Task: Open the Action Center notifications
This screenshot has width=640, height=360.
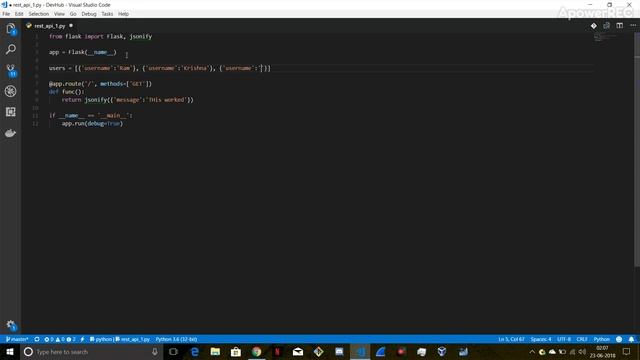Action: [x=627, y=352]
